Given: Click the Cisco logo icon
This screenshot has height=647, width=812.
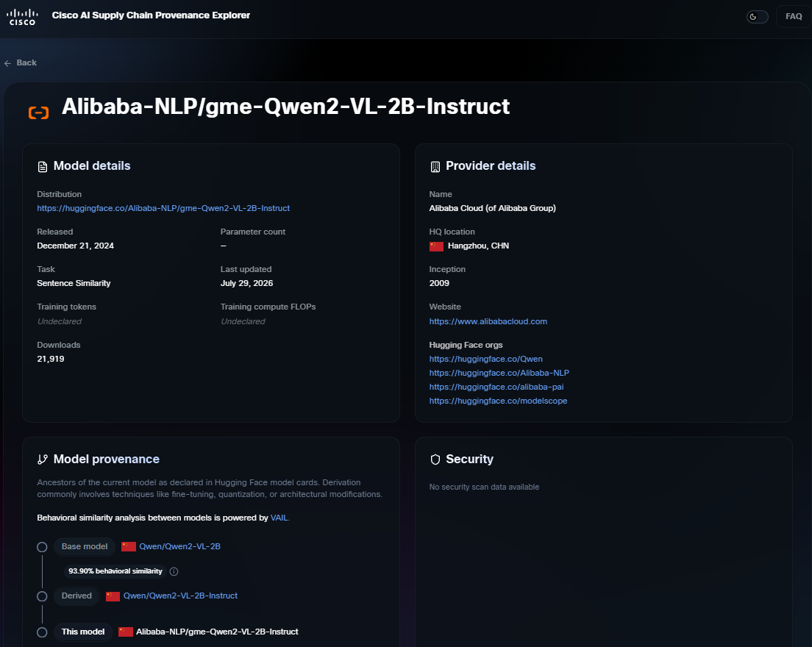Looking at the screenshot, I should tap(22, 17).
